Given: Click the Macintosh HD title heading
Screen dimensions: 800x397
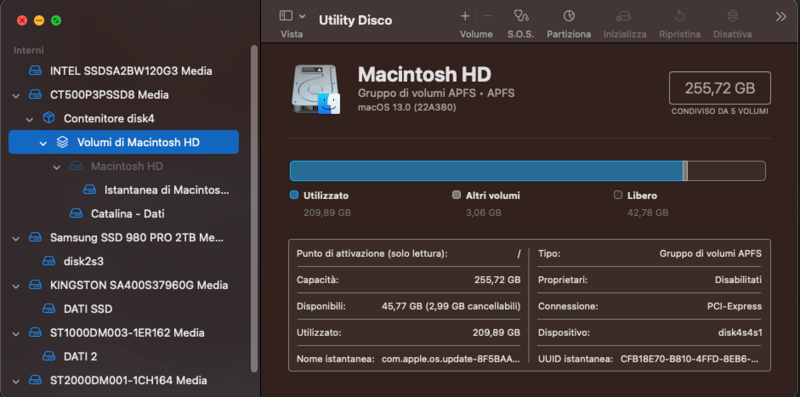Looking at the screenshot, I should [x=424, y=75].
